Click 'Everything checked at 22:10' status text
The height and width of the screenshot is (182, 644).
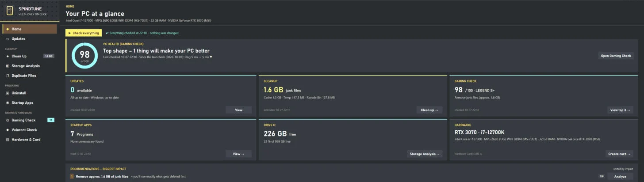point(142,33)
